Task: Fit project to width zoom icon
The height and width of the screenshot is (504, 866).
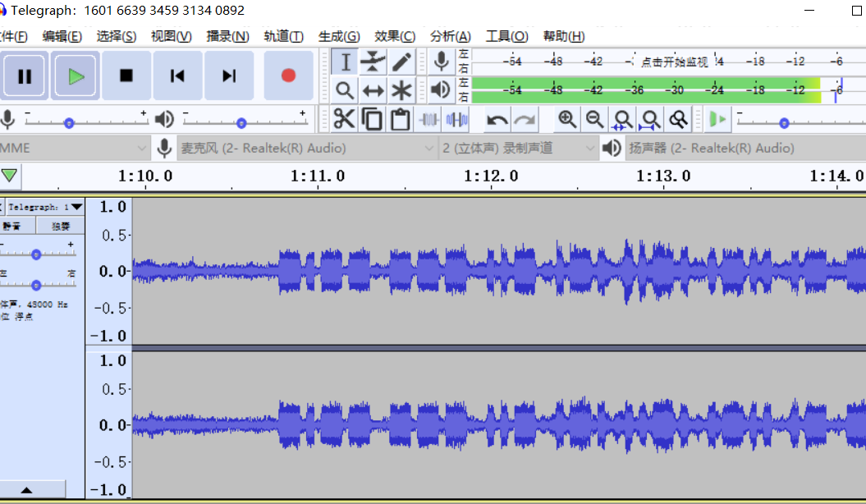Action: tap(650, 120)
